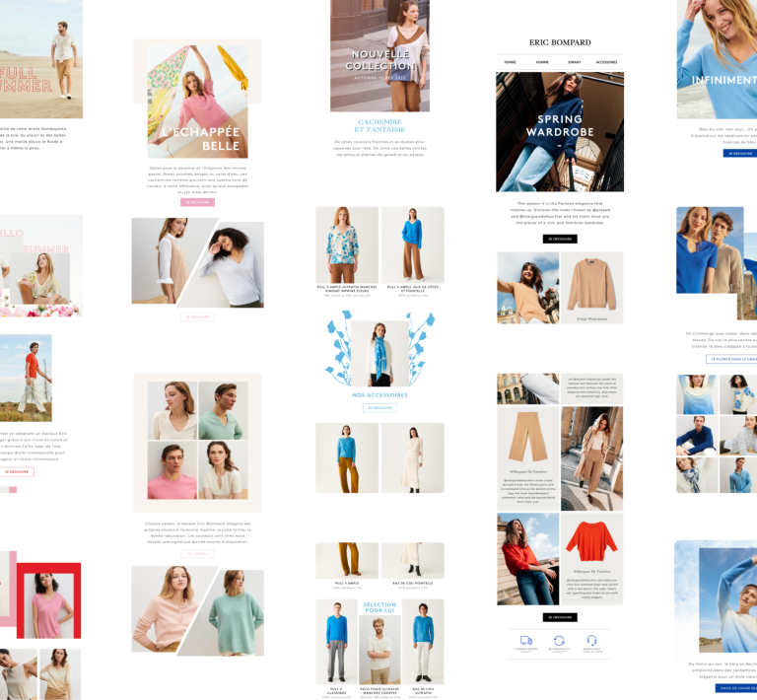This screenshot has width=757, height=700.
Task: Open the Homme menu item
Action: point(541,62)
